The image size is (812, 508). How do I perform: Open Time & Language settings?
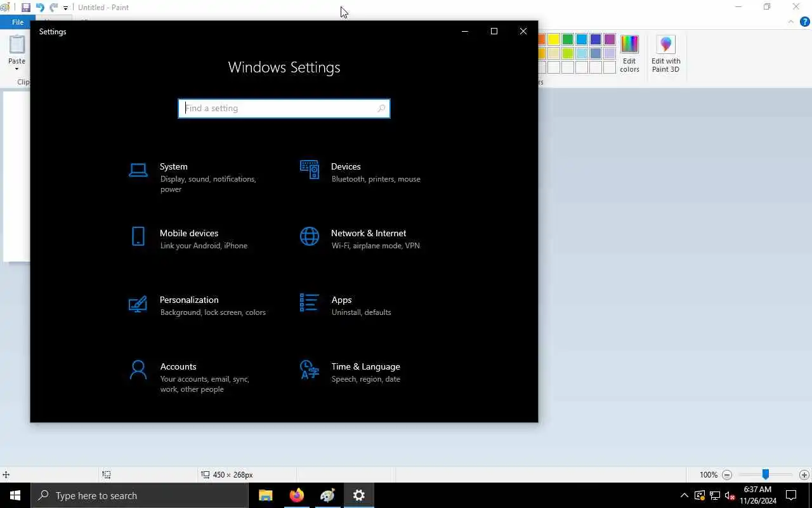click(x=370, y=372)
